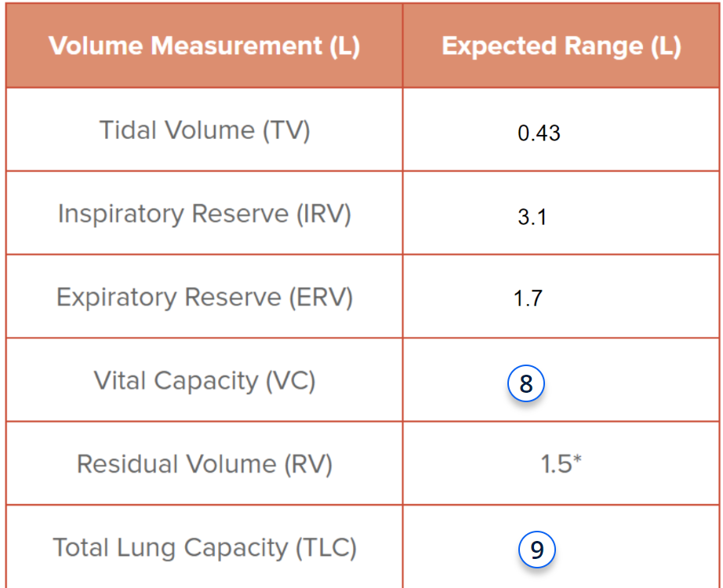Select the 1.5* residual volume value

click(561, 464)
